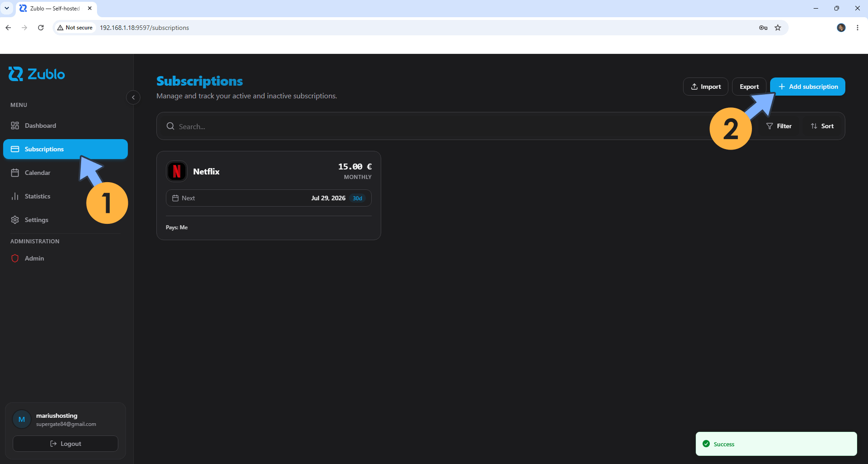Bookmark this page with the star icon
The height and width of the screenshot is (464, 868).
point(778,28)
